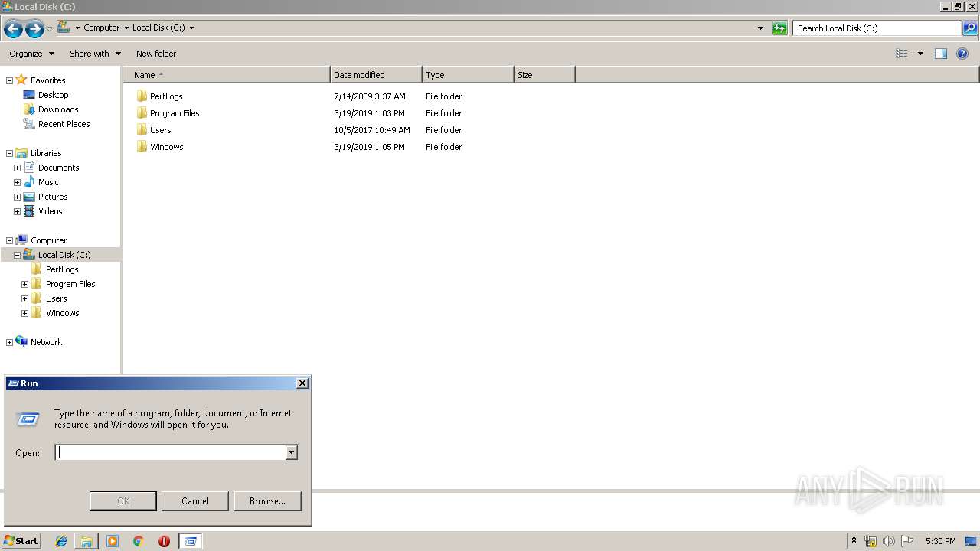
Task: Click the 10/5/2017 10:49 AM date cell
Action: tap(372, 130)
